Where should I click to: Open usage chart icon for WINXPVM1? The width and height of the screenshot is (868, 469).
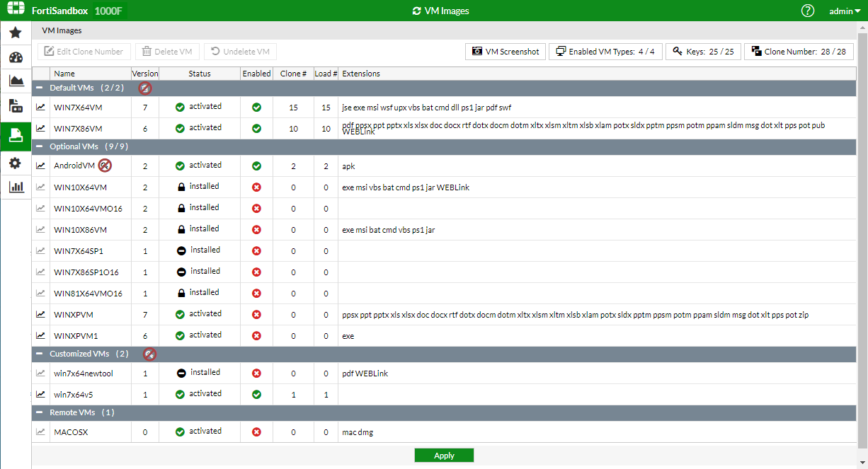(x=41, y=336)
